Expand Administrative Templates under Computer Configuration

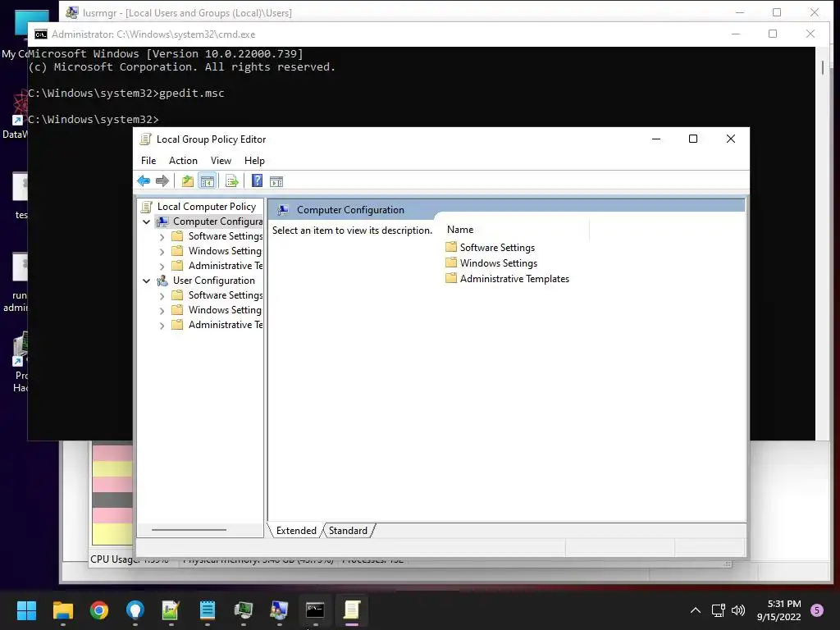(162, 267)
